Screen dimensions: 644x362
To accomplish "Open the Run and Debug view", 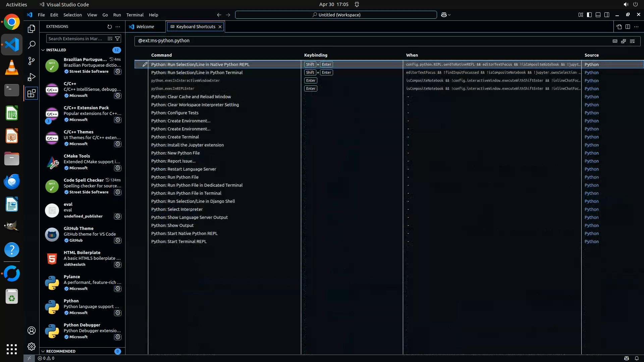I will point(31,77).
